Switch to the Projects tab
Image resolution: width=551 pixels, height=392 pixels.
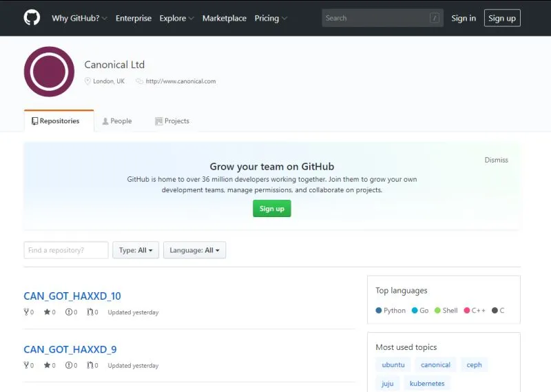172,121
